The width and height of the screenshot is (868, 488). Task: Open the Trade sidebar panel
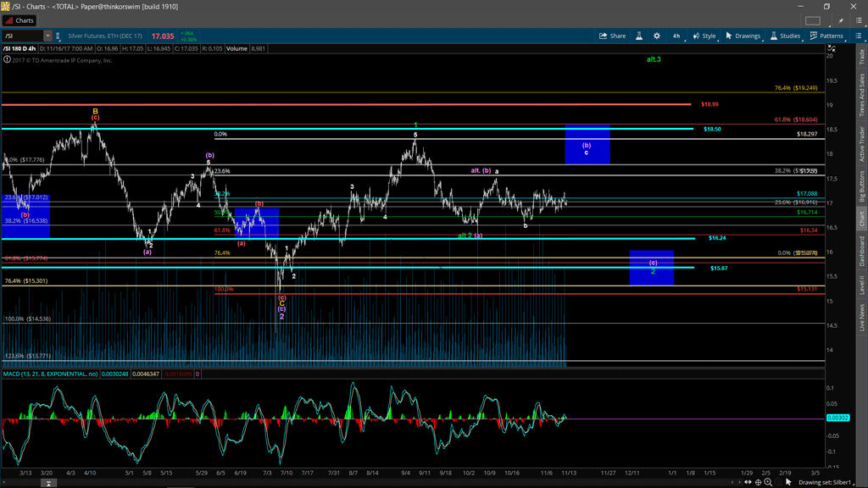pyautogui.click(x=862, y=56)
